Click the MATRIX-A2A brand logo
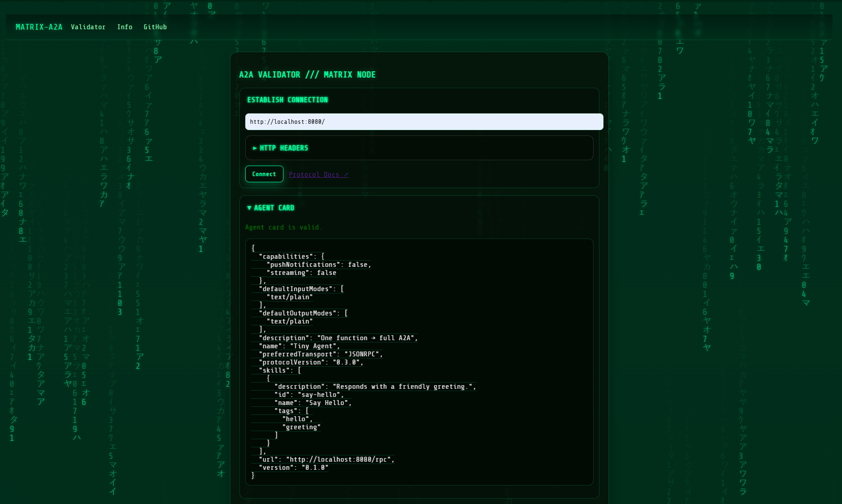The height and width of the screenshot is (504, 842). pyautogui.click(x=39, y=27)
